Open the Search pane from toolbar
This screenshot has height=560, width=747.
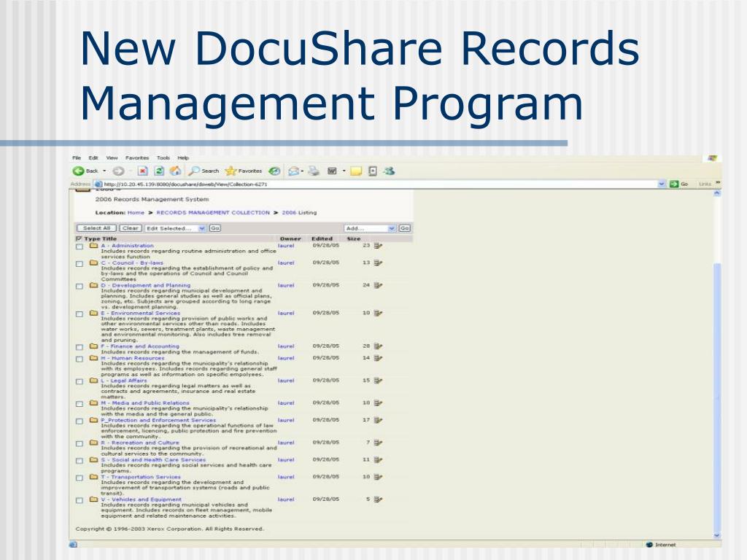(204, 171)
